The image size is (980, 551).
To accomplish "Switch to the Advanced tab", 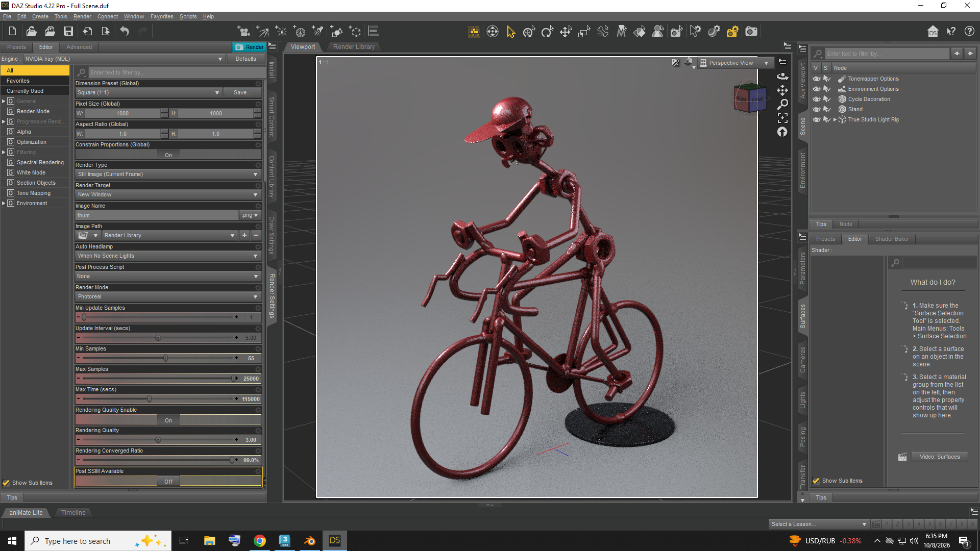I will click(x=79, y=47).
